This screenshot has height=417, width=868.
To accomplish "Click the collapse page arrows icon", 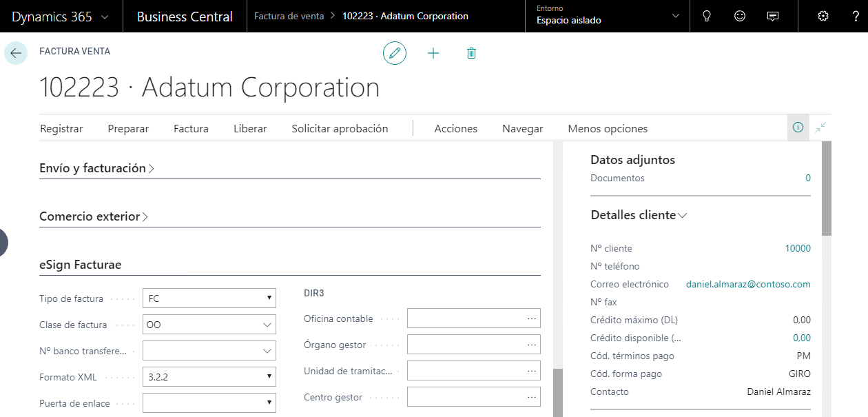I will 820,128.
